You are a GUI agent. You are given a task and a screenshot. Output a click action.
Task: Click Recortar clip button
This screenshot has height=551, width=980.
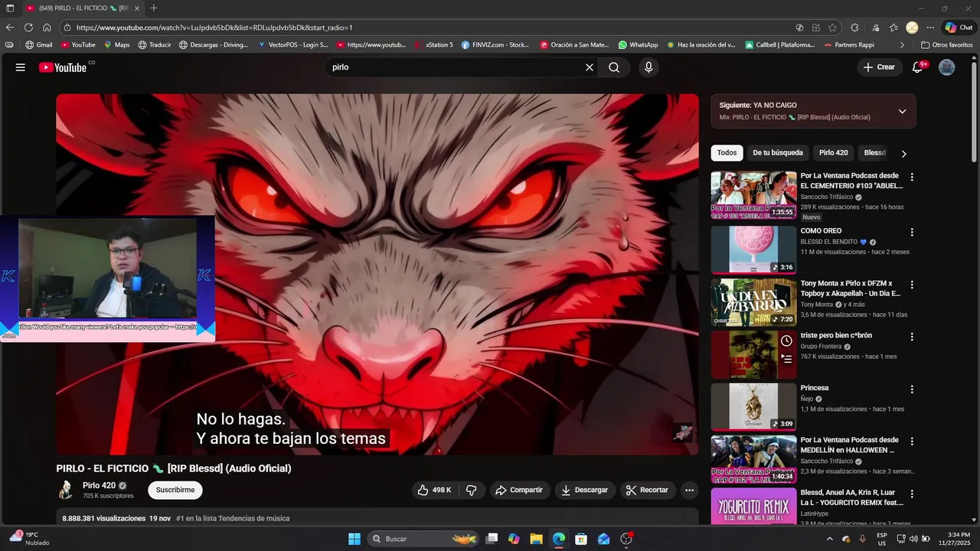[x=648, y=490]
